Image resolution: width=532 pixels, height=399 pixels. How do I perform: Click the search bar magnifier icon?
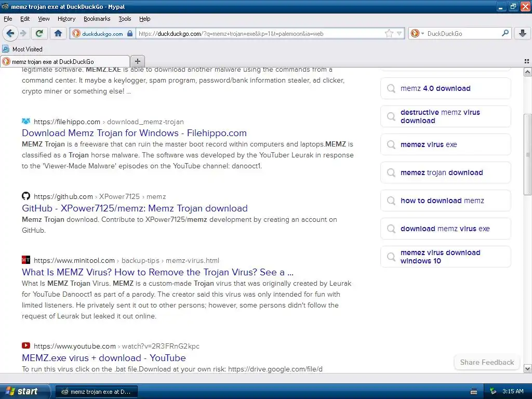tap(505, 33)
